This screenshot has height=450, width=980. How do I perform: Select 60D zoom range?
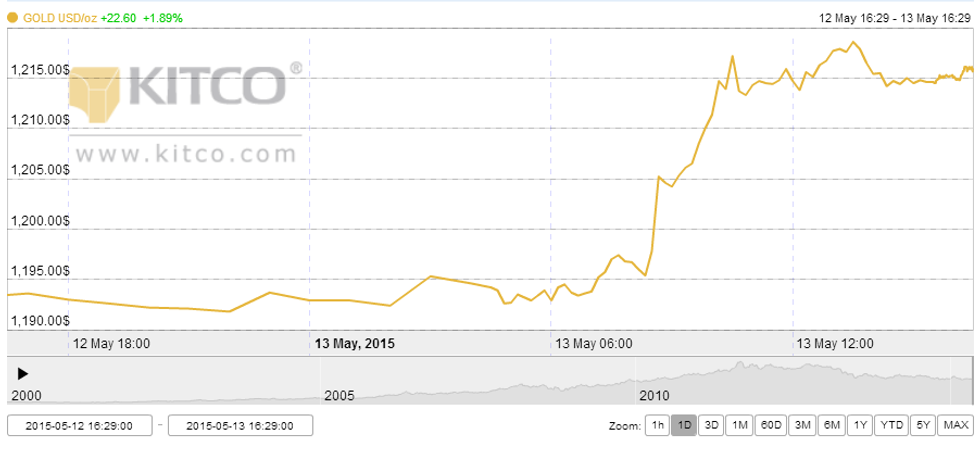[771, 425]
